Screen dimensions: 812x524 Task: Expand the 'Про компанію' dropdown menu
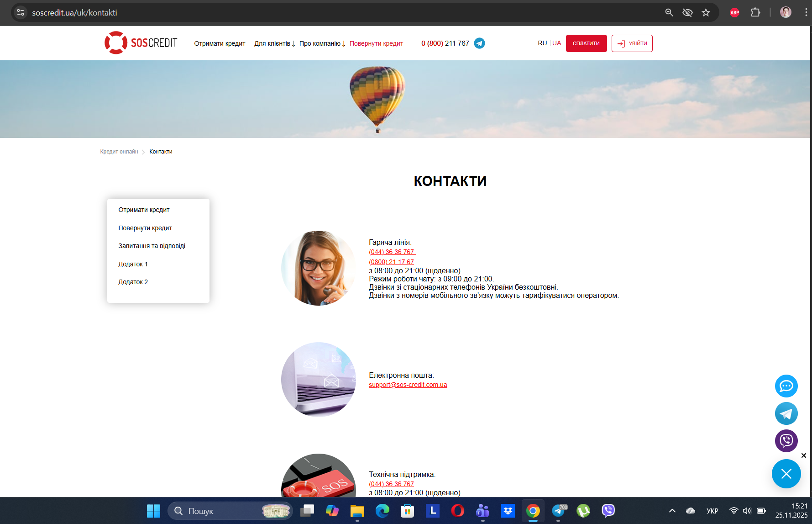coord(322,43)
